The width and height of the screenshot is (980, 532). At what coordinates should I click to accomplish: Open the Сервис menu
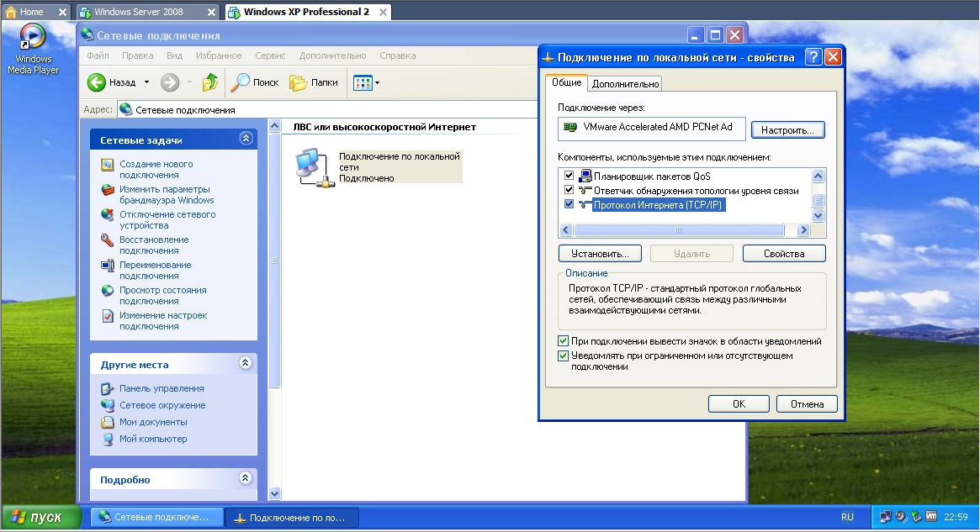click(270, 55)
